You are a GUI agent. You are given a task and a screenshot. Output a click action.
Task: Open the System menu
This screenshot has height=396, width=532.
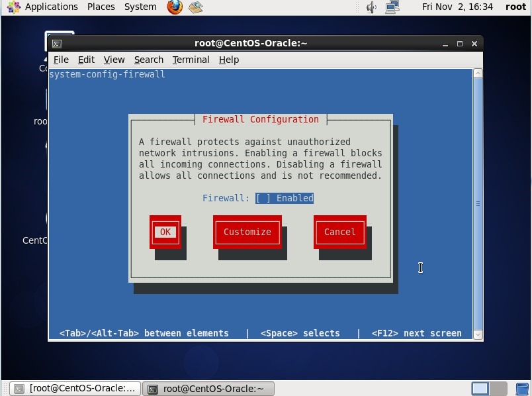pos(140,7)
